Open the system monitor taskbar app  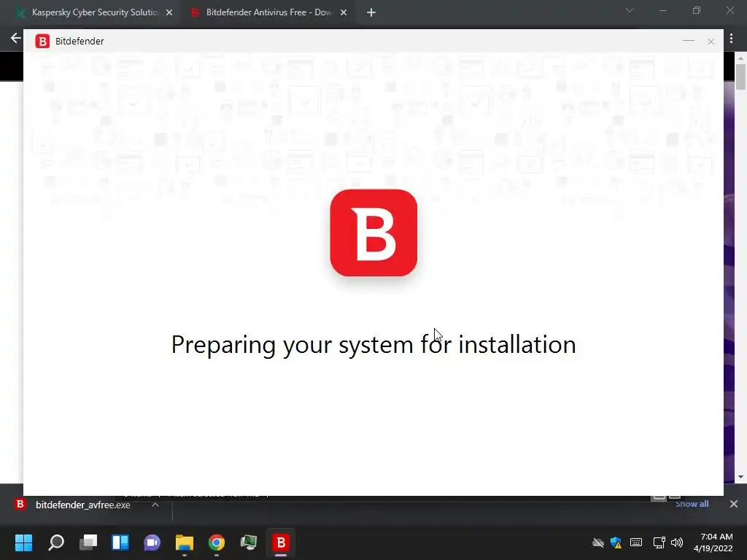[248, 542]
